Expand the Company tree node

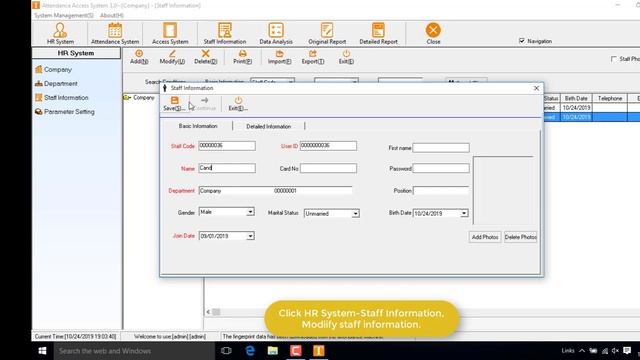tap(127, 98)
